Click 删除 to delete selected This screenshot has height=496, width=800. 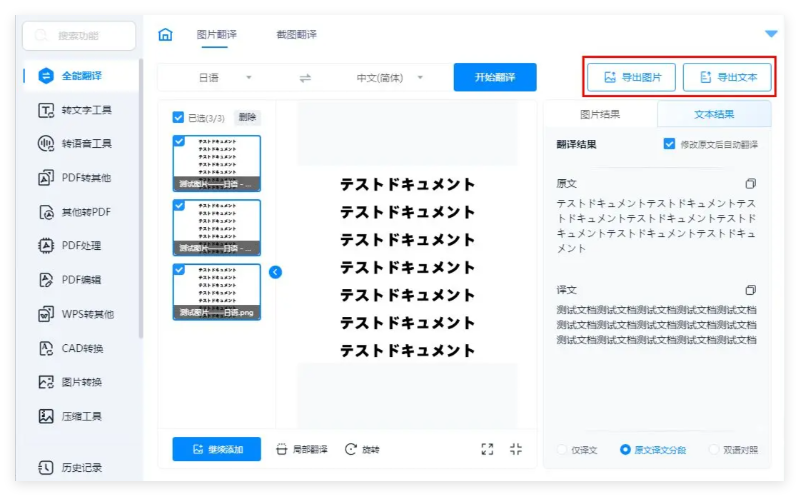tap(247, 117)
